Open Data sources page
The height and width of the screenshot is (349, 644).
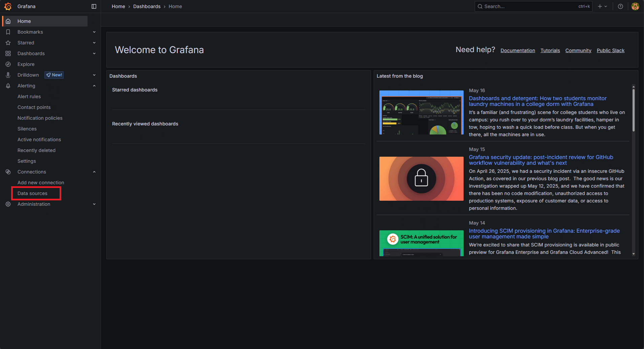pos(32,193)
